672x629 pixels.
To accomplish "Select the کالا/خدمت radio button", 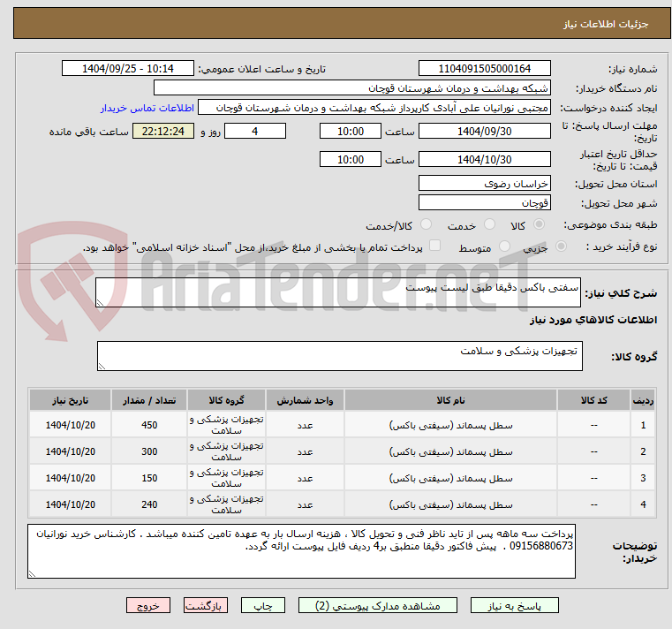I will [426, 224].
